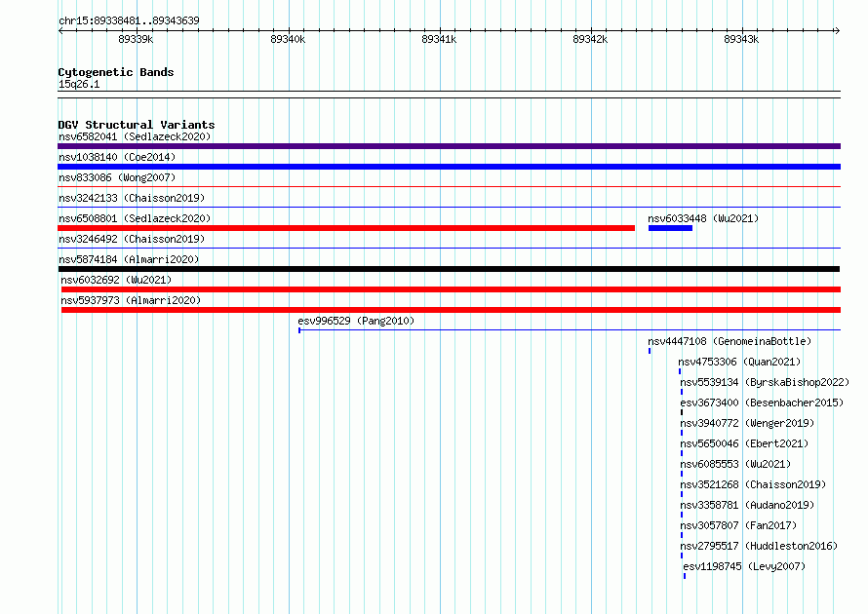
Task: Open the nsv6033448 (Wu2021) label
Action: (703, 218)
